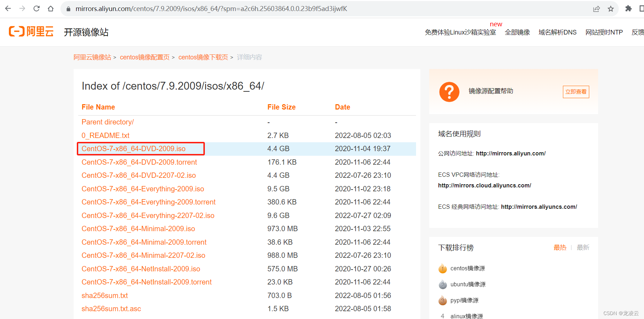
Task: Click date 2020-11-04 19:37
Action: pos(363,149)
